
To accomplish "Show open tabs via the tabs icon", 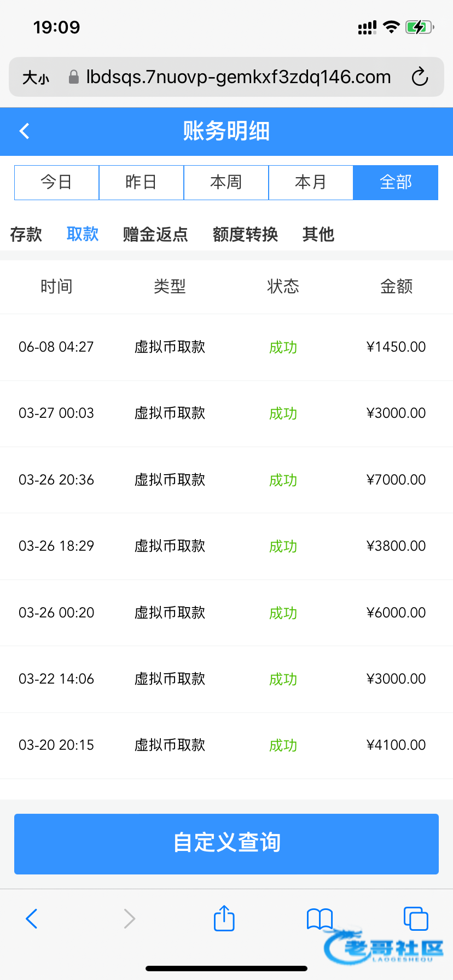I will click(x=415, y=918).
